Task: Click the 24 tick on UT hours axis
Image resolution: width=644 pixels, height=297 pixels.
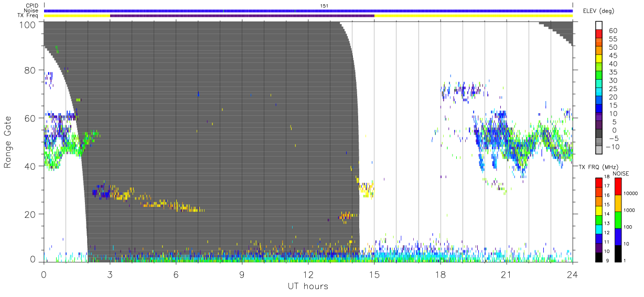Action: [573, 274]
